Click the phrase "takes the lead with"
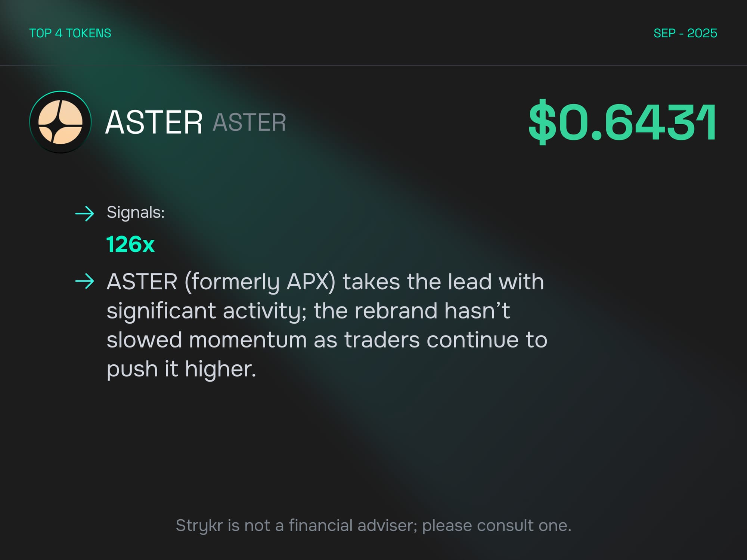The width and height of the screenshot is (747, 560). 443,281
